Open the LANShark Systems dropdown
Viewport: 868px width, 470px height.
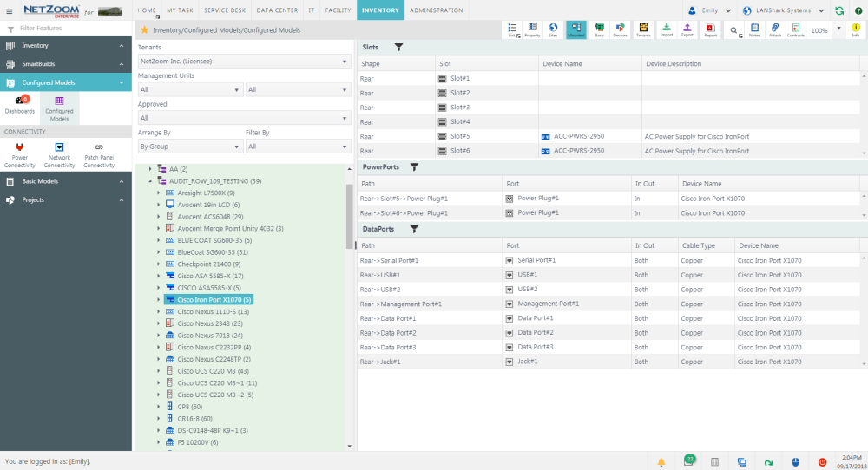tap(783, 10)
